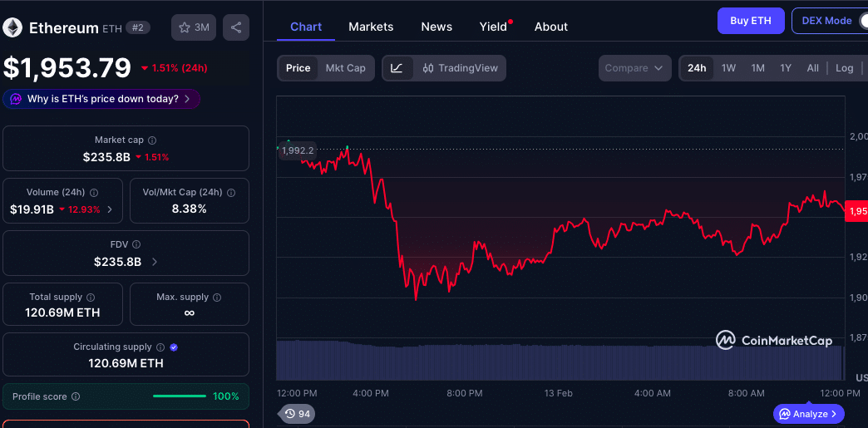Click the 100% profile score text
This screenshot has height=428, width=868.
coord(226,396)
